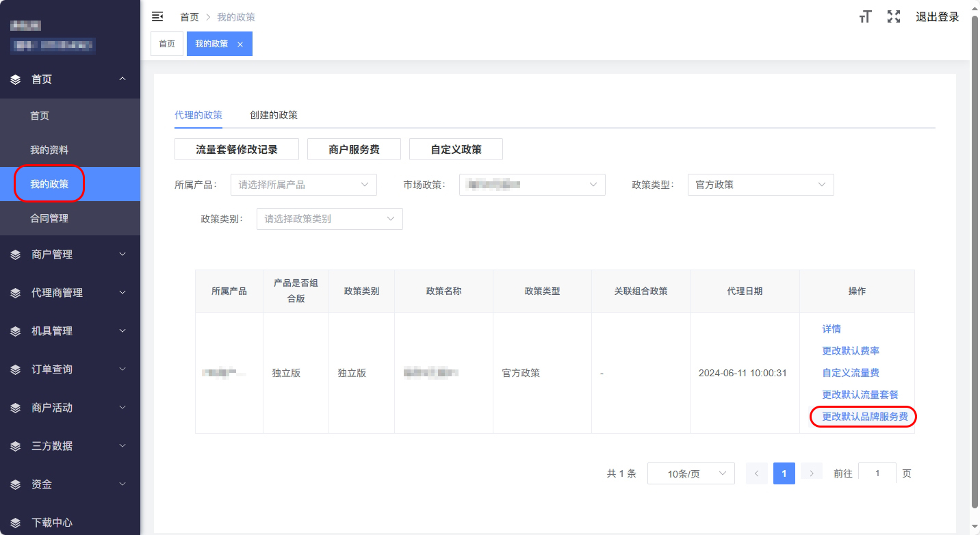Go to next page arrow in pagination
This screenshot has width=980, height=535.
tap(812, 473)
